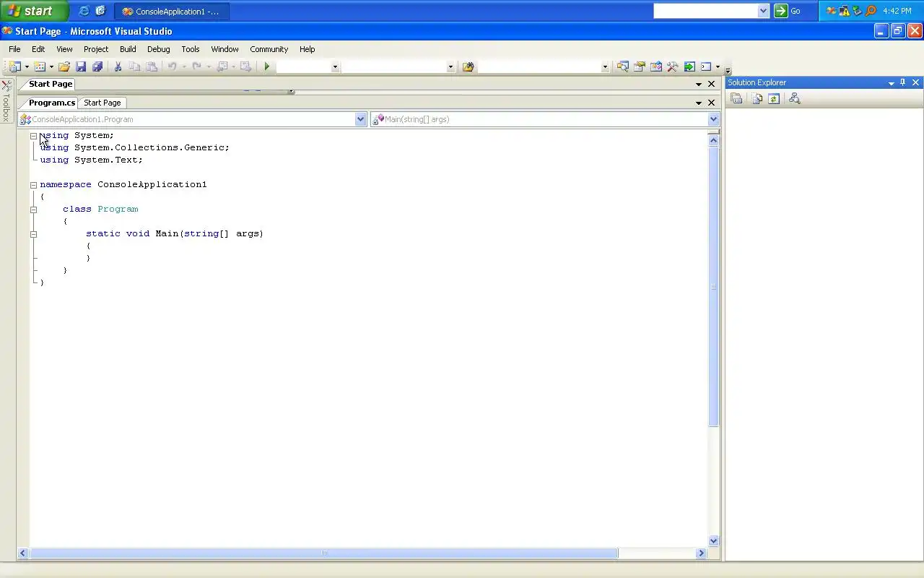Image resolution: width=924 pixels, height=578 pixels.
Task: Click the Find in Files binoculars icon
Action: point(468,66)
